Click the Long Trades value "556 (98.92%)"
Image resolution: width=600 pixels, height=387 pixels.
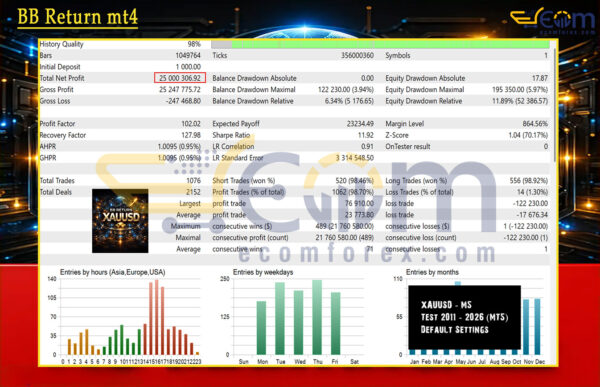point(529,181)
